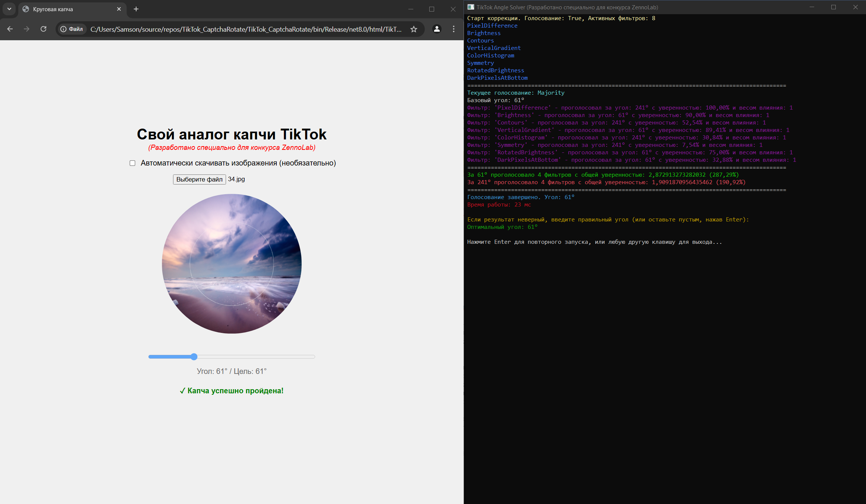Open Chrome three-dot menu
Viewport: 866px width, 504px height.
tap(454, 29)
